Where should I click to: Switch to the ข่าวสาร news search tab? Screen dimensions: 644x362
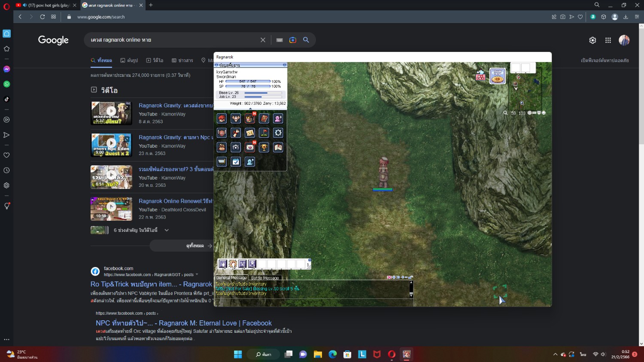point(182,61)
